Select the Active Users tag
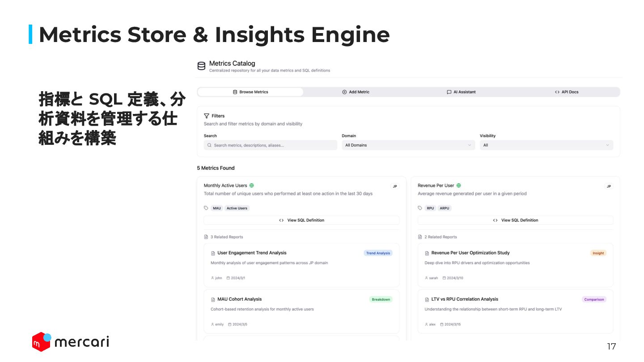 point(237,208)
